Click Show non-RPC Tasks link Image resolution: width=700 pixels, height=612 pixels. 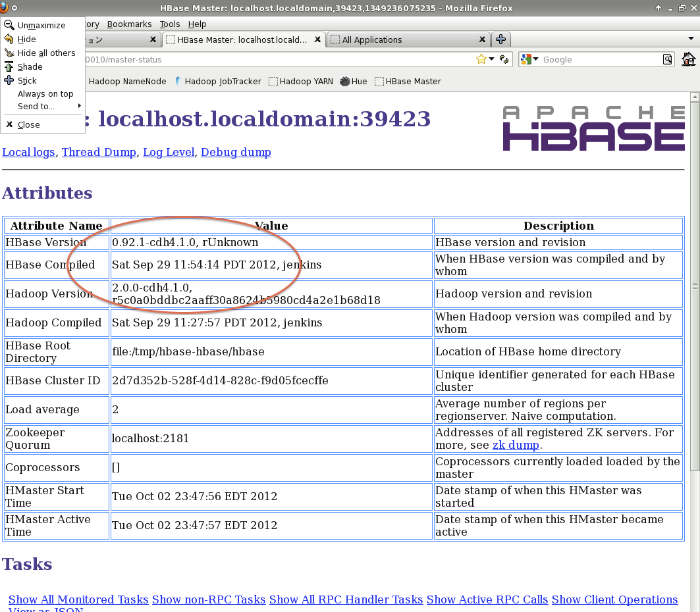point(209,599)
